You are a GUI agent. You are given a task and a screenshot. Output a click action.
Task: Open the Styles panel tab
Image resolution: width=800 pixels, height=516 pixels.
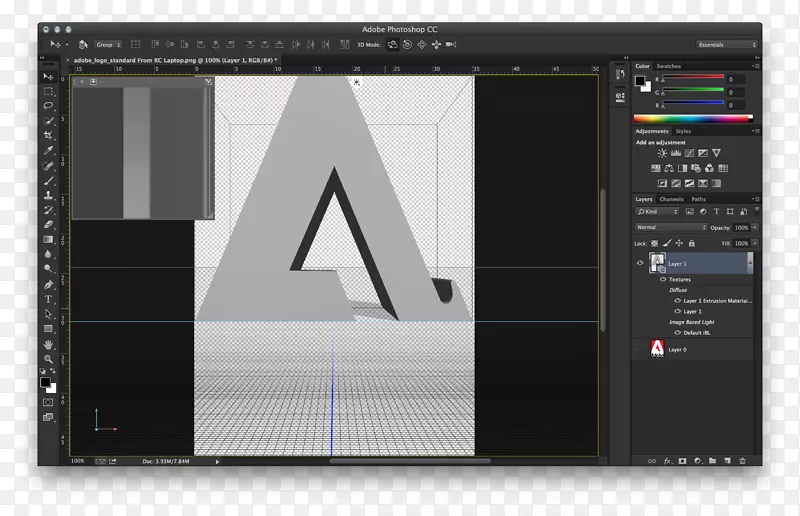[683, 131]
